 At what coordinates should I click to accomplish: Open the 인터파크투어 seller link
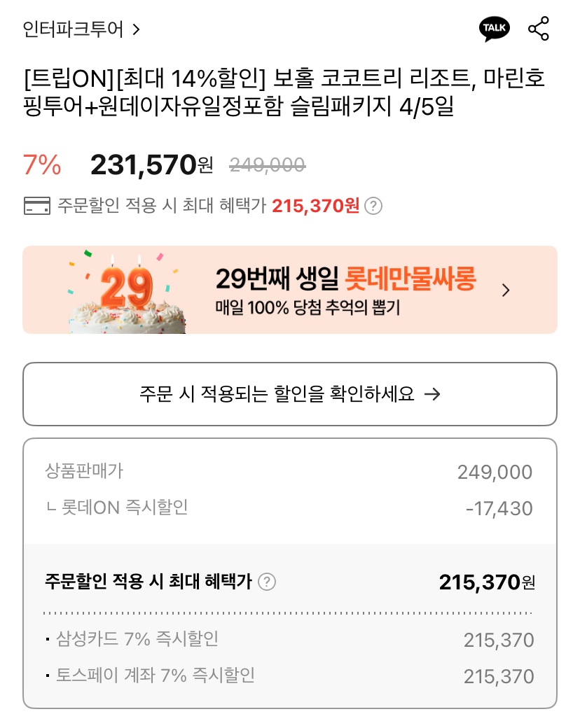[73, 29]
